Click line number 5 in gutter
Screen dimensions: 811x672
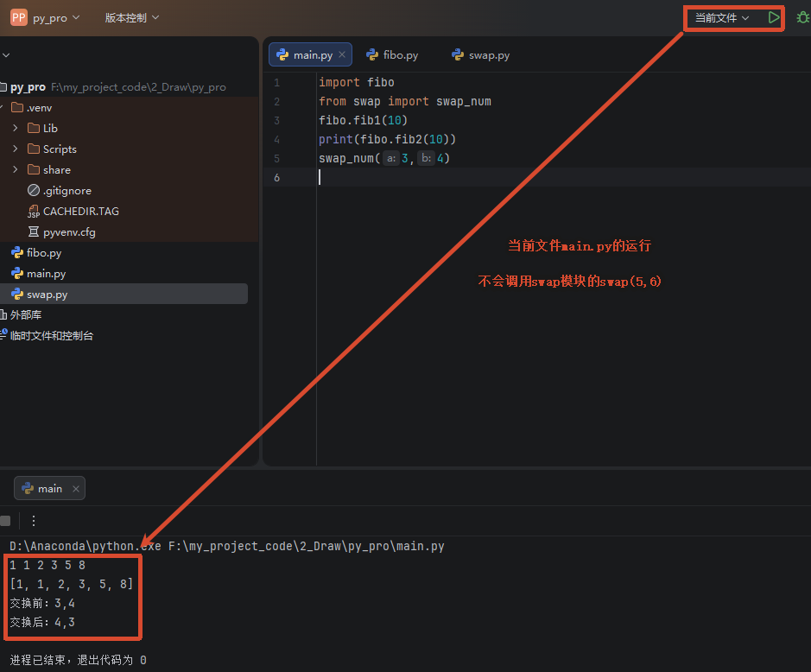[x=277, y=159]
